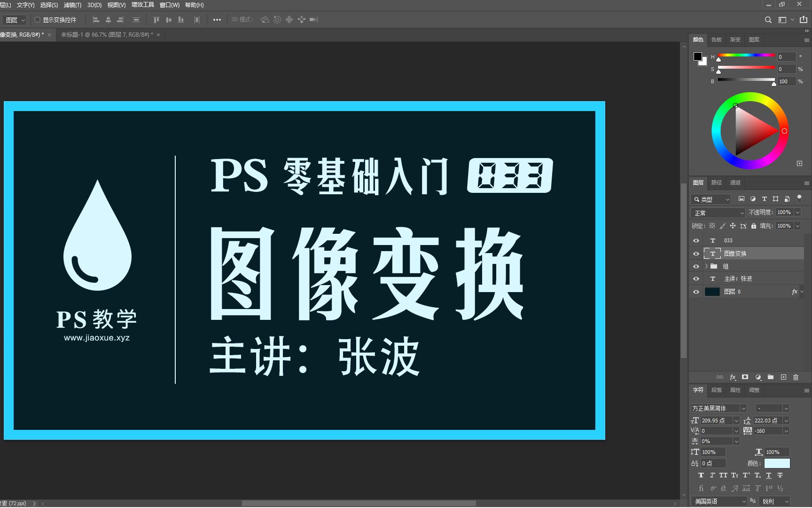Click the text 颜色 color swatch
The height and width of the screenshot is (508, 812).
tap(777, 463)
